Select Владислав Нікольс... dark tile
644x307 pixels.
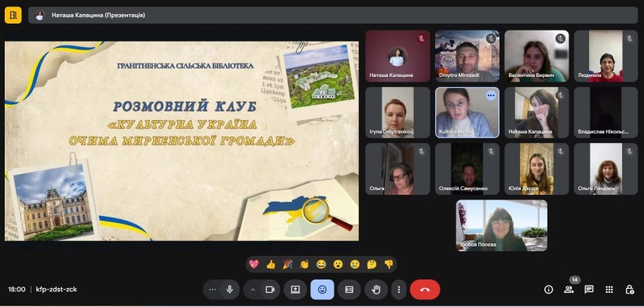click(606, 112)
